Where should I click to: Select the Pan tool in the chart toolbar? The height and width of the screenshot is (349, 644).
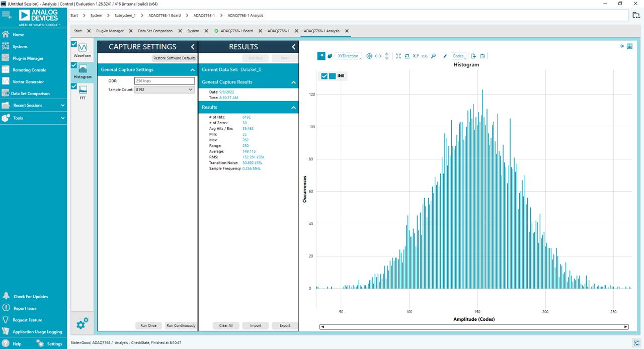click(330, 56)
